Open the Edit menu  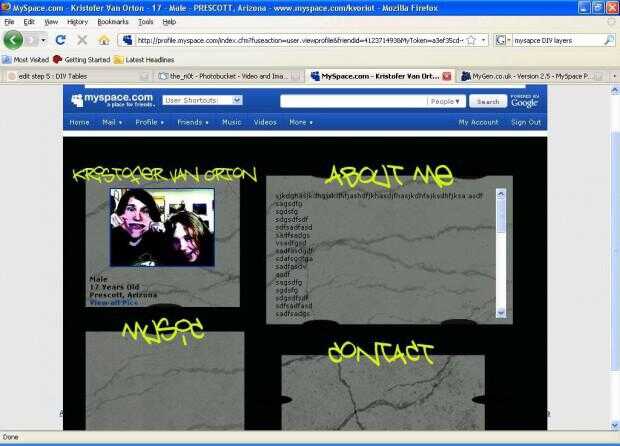tap(29, 22)
